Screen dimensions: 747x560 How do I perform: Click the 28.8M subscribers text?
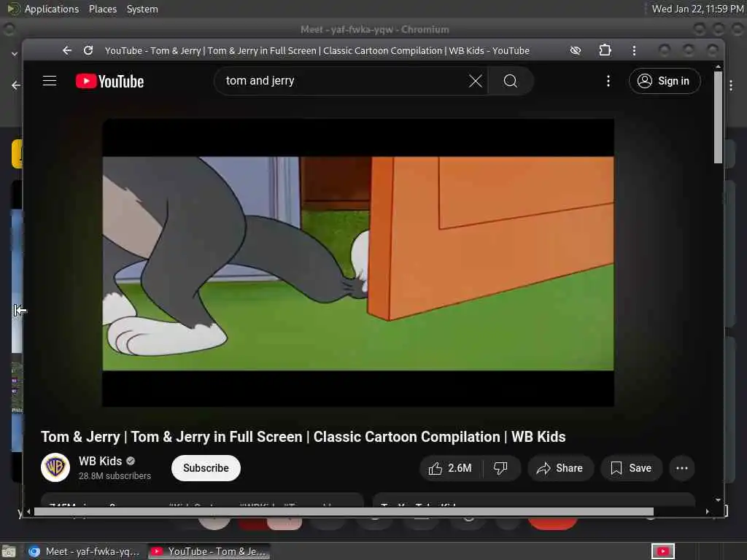115,475
